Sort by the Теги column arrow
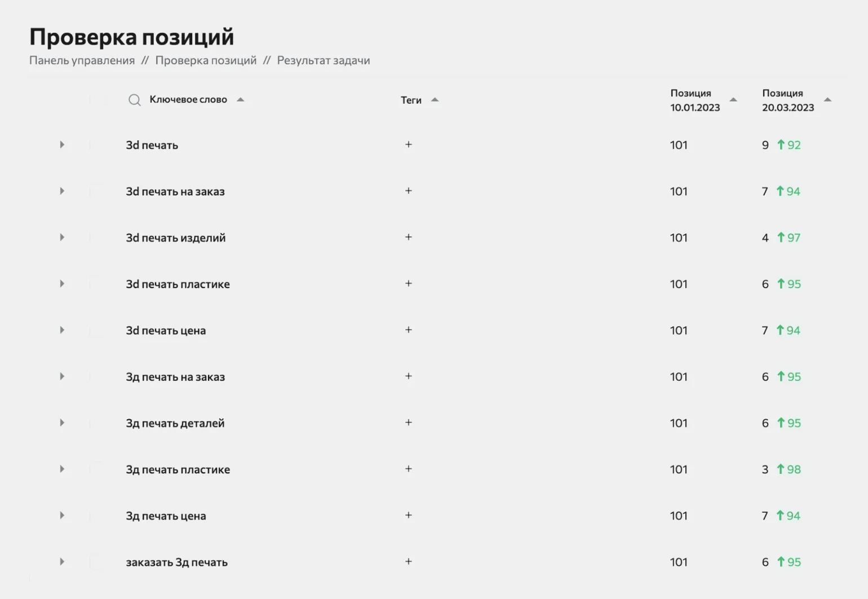 pos(435,100)
